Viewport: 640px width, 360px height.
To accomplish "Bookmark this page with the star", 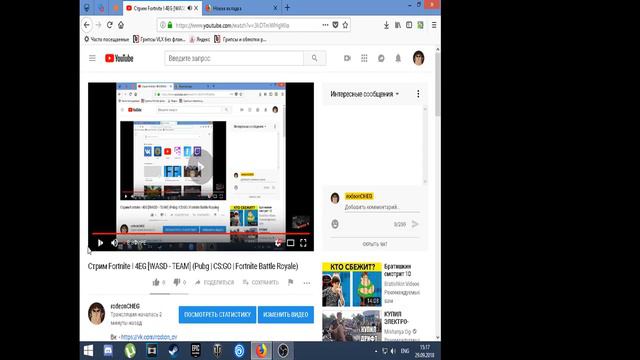I will coord(345,25).
